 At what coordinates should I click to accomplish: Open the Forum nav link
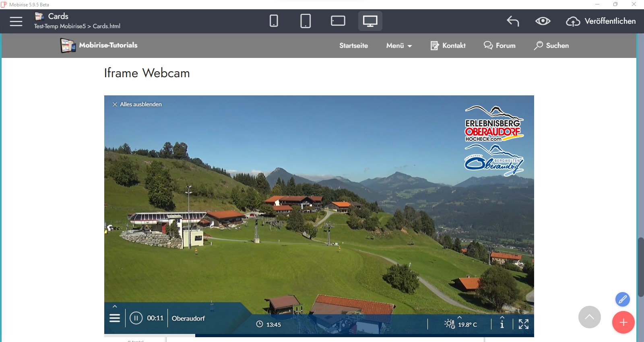[500, 46]
